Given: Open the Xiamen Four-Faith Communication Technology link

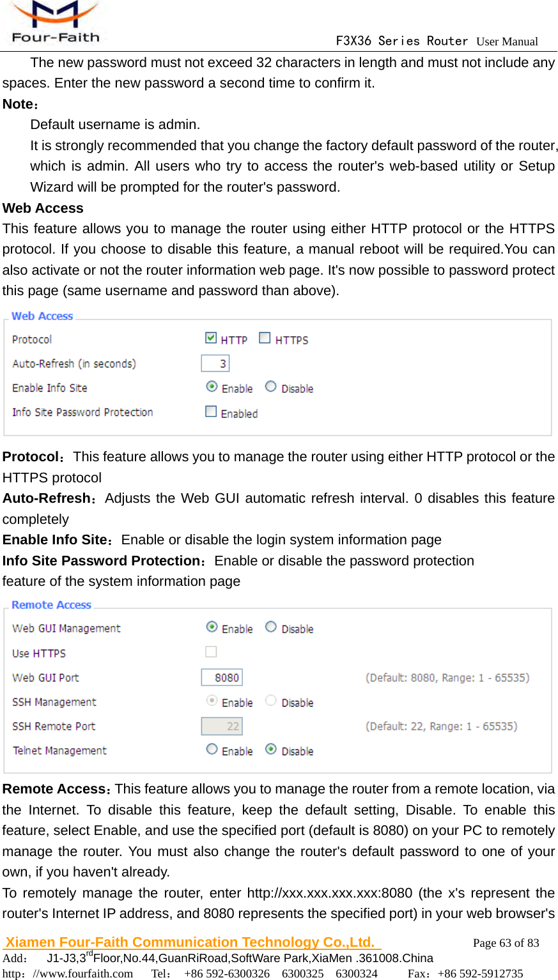Looking at the screenshot, I should pyautogui.click(x=192, y=942).
